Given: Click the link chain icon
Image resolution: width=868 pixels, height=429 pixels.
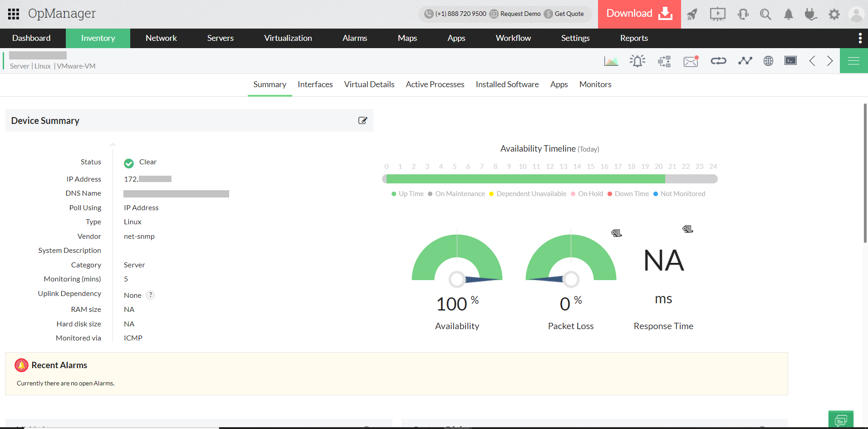Looking at the screenshot, I should tap(718, 61).
